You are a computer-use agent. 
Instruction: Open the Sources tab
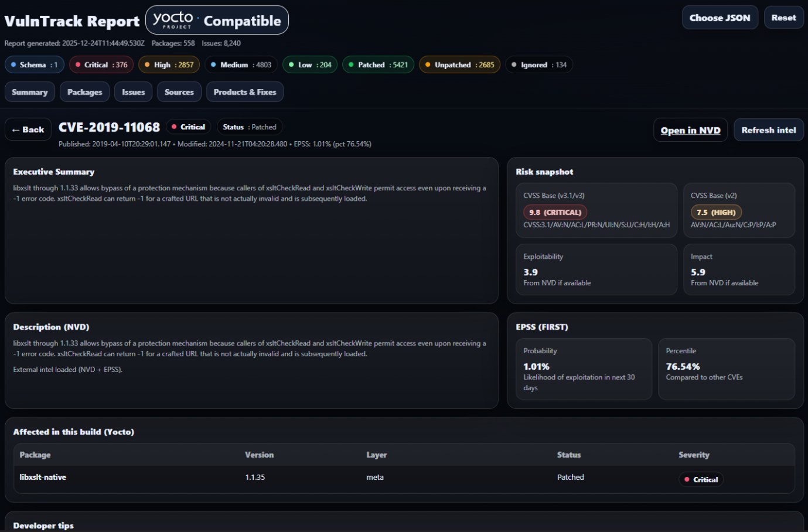point(179,92)
